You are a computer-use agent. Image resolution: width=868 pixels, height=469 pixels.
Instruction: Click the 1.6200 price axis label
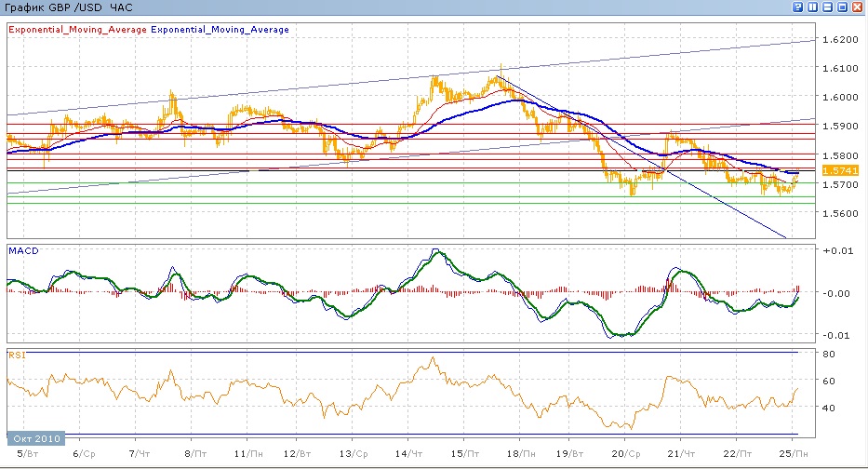coord(835,40)
